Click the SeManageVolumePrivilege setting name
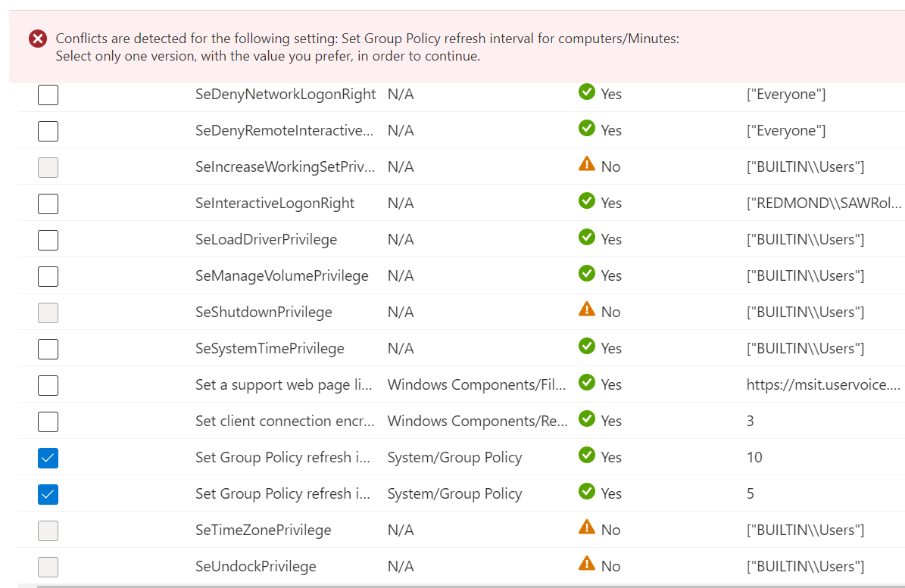The width and height of the screenshot is (905, 588). [282, 276]
